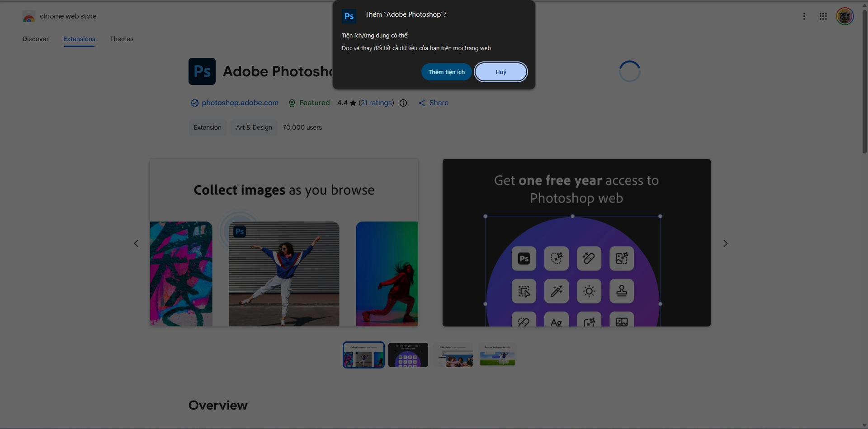View the 21 ratings link
This screenshot has width=868, height=429.
click(376, 103)
